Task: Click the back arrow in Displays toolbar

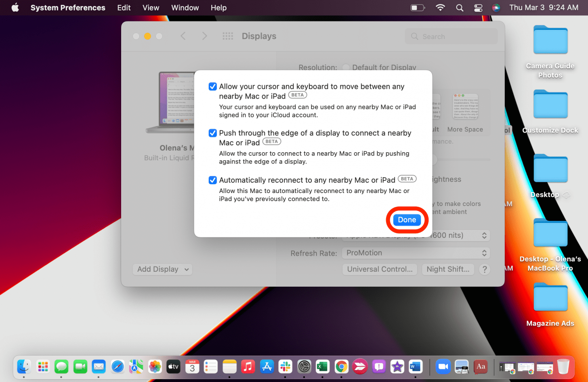Action: pos(183,36)
